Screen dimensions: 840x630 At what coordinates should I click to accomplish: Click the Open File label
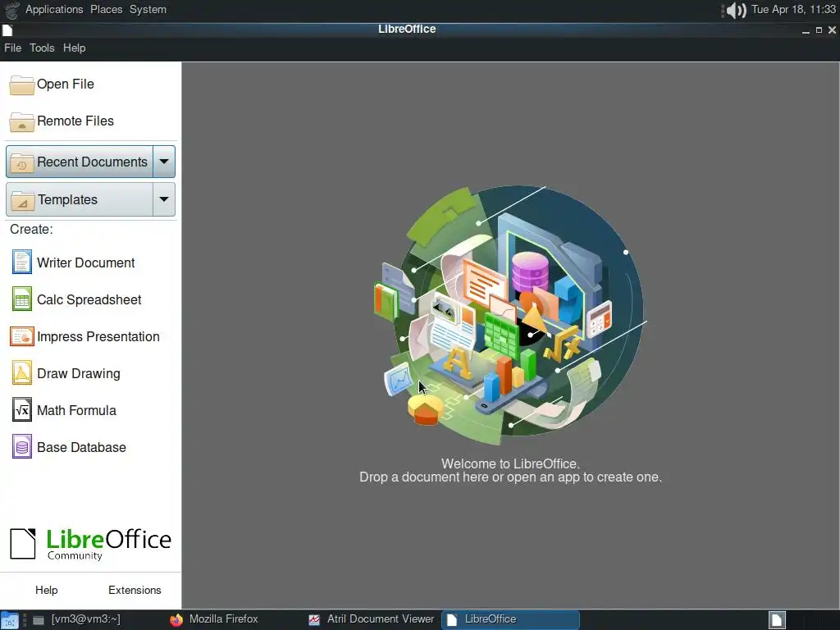tap(66, 84)
